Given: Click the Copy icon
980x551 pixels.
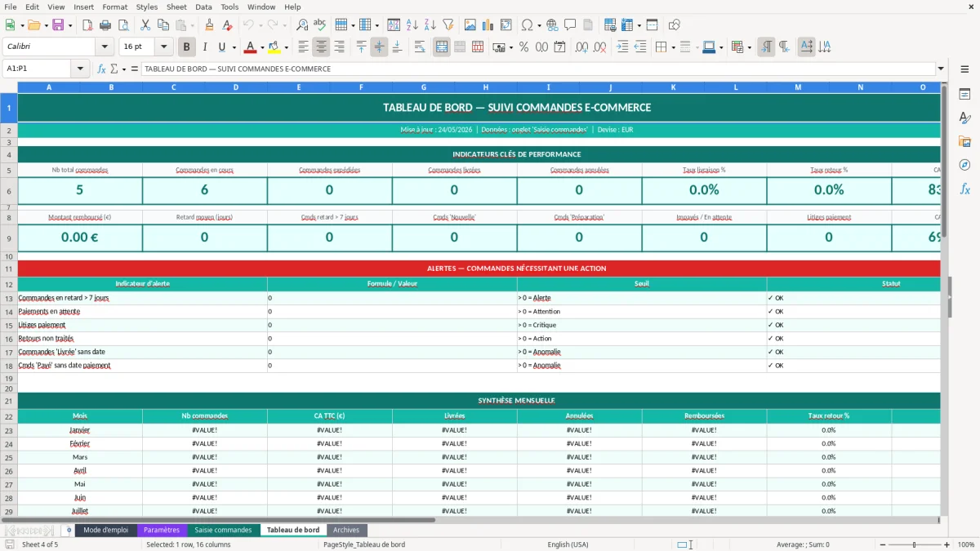Looking at the screenshot, I should (x=163, y=25).
